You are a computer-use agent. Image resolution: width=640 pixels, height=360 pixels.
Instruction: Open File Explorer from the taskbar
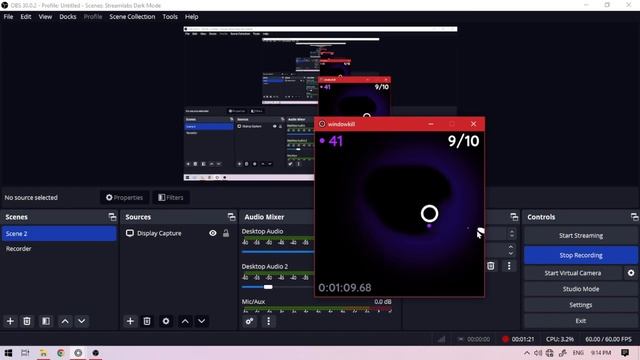pos(43,353)
